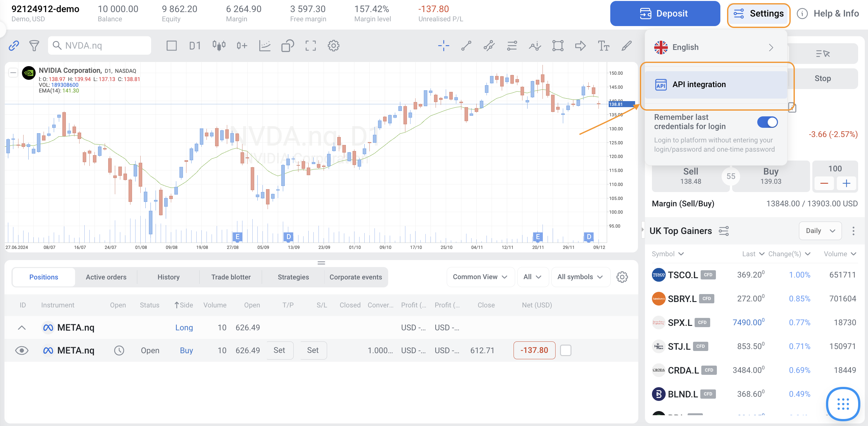The height and width of the screenshot is (426, 868).
Task: Open positions table settings gear
Action: tap(622, 277)
